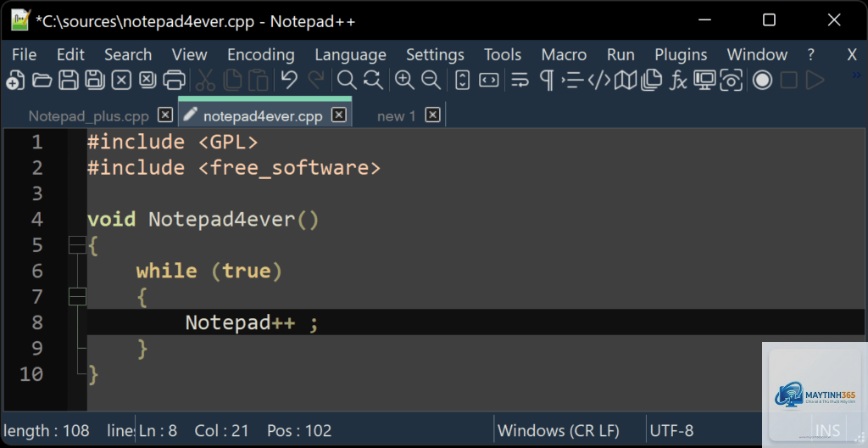Open the Document Map icon
This screenshot has height=448, width=868.
click(x=626, y=81)
